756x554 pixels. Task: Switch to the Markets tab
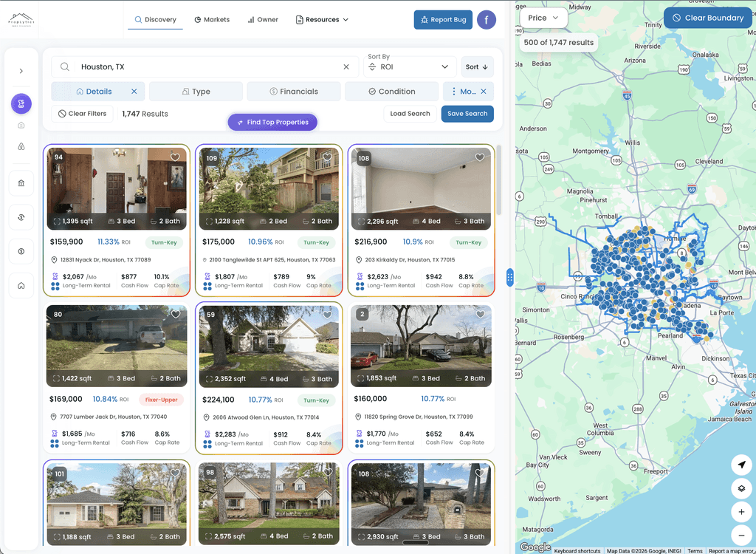(212, 20)
